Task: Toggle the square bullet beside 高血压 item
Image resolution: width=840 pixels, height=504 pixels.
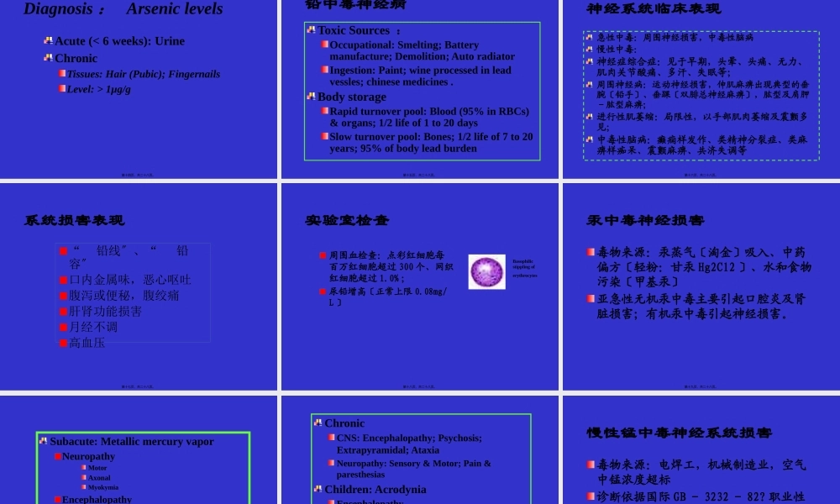Action: 63,343
